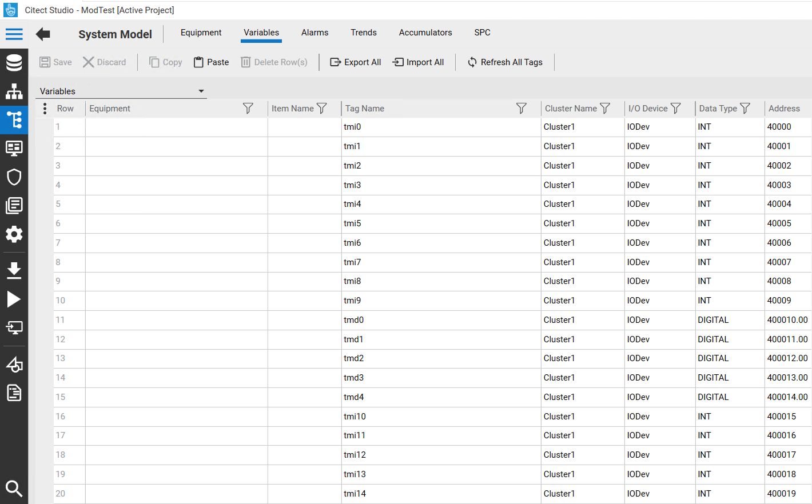Switch to the Equipment tab

tap(201, 33)
